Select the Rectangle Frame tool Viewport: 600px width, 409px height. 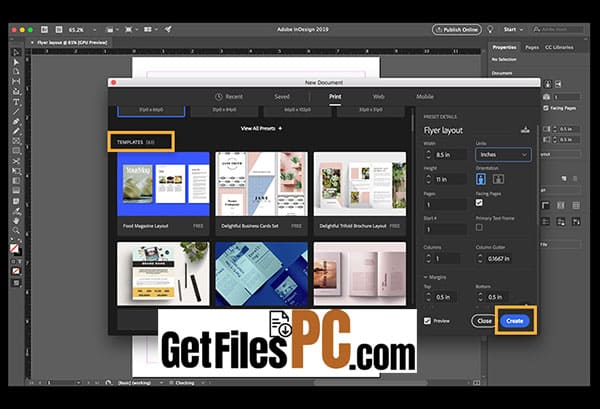pos(16,141)
